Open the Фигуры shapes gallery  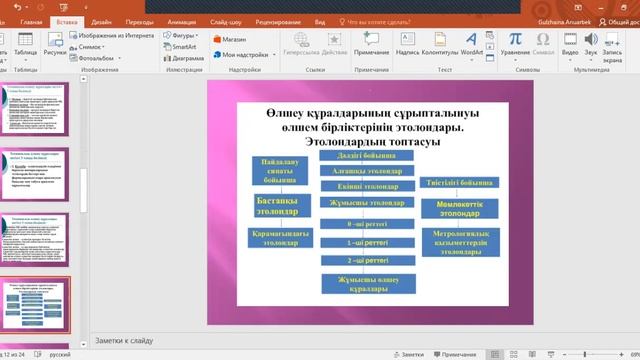point(181,36)
